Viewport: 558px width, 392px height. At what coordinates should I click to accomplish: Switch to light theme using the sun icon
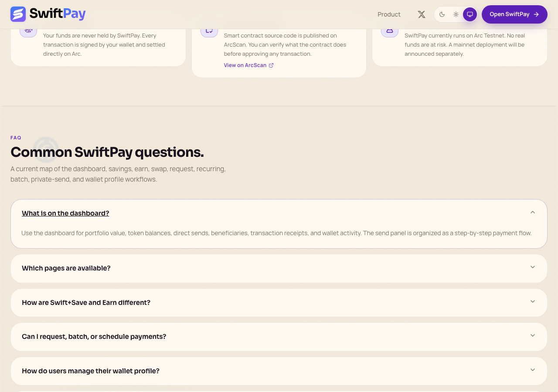coord(456,14)
